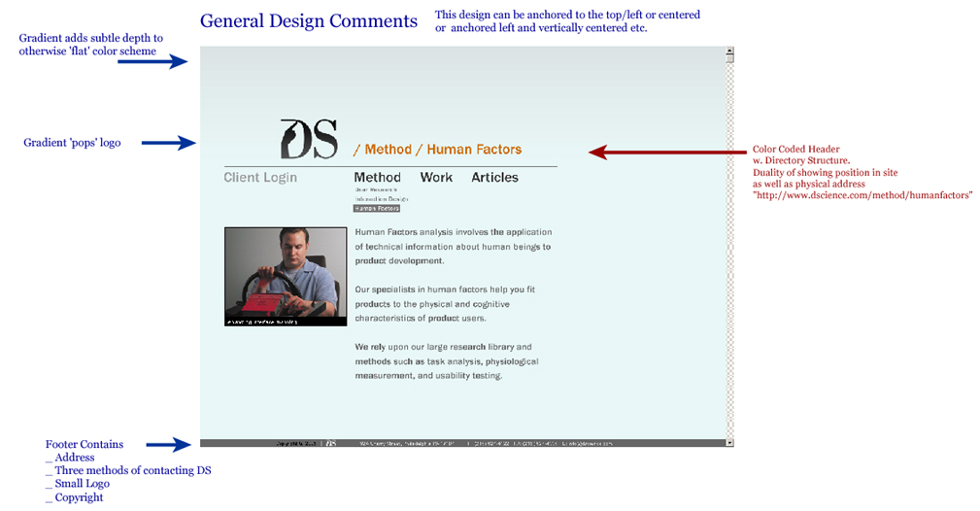Open the Client Login link

[260, 178]
